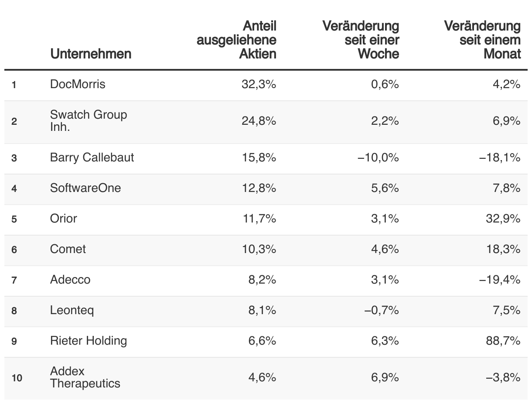Select Barry Callebaut's −10,0% weekly change
The width and height of the screenshot is (532, 404).
click(378, 157)
